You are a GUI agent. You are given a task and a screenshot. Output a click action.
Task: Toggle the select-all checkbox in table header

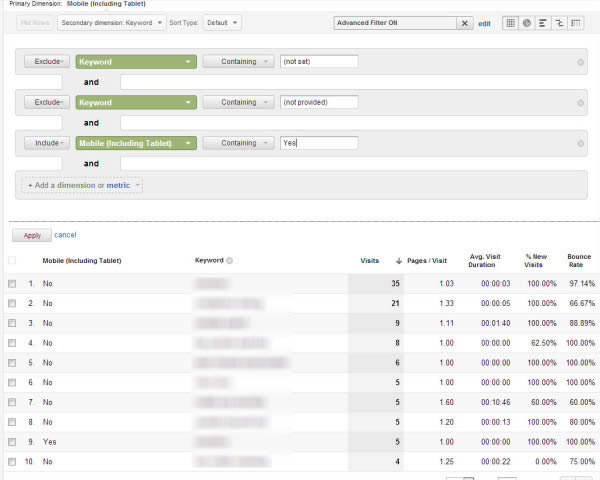tap(12, 261)
